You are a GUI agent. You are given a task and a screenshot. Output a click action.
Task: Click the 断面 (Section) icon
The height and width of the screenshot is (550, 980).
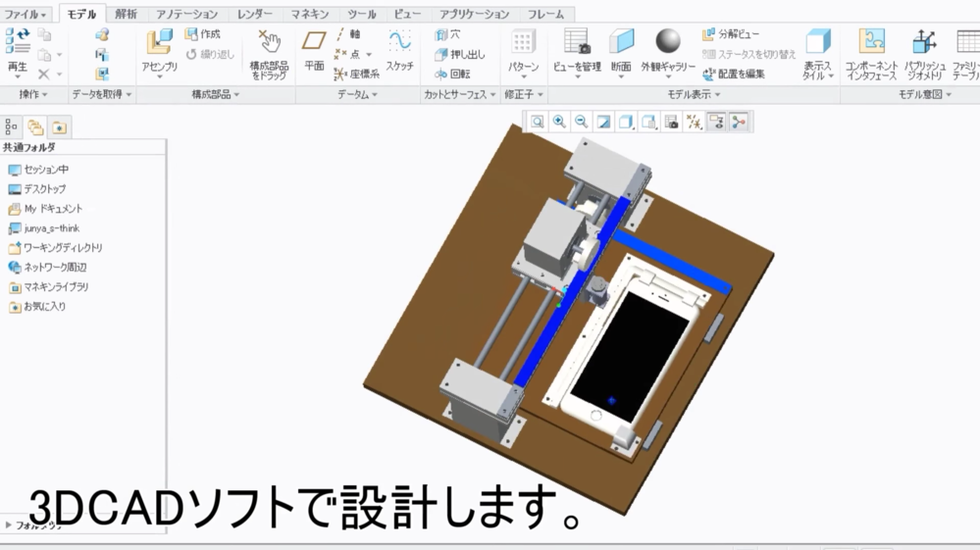[x=621, y=42]
